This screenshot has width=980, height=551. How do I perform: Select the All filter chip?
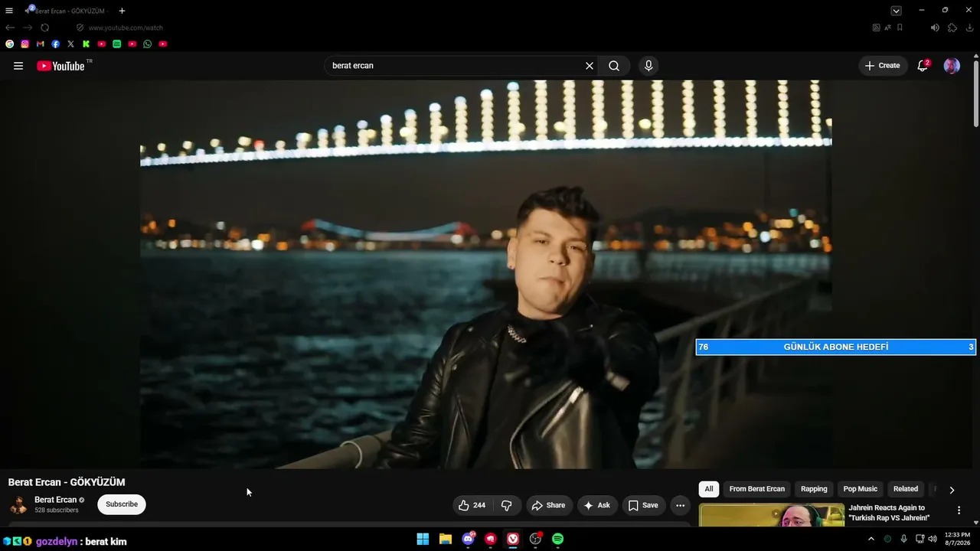coord(709,489)
